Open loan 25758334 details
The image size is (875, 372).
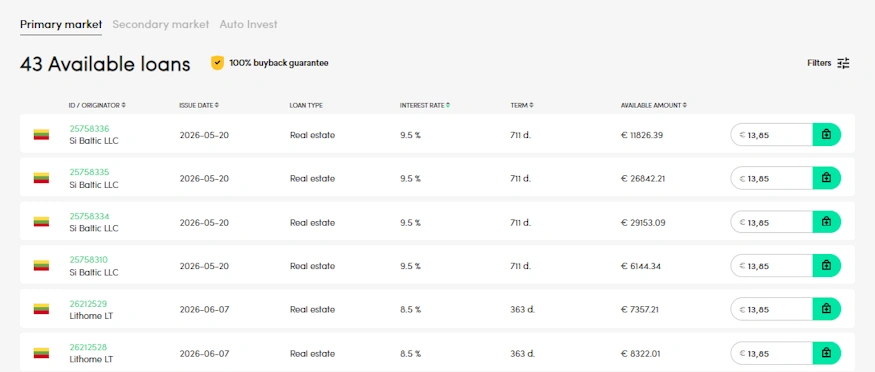89,216
